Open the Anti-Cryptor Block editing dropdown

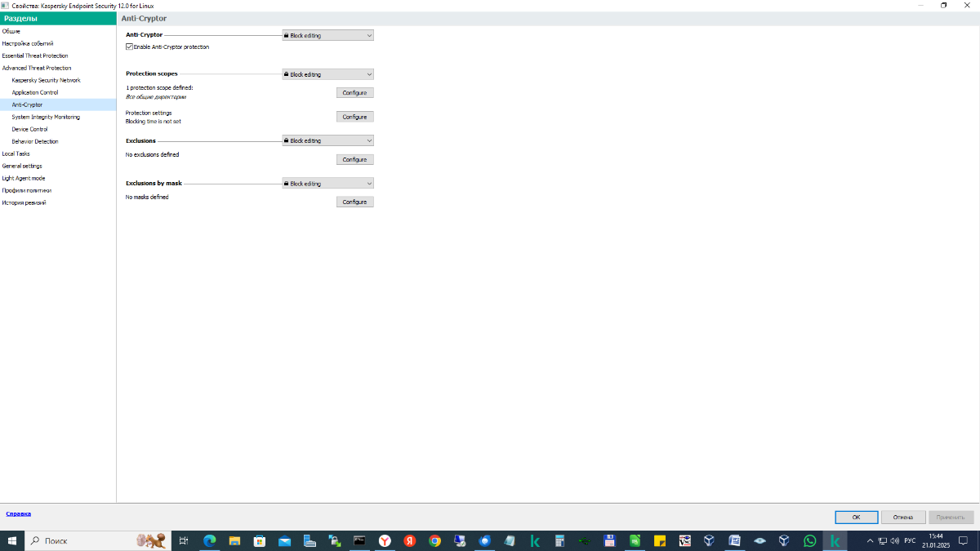coord(327,35)
